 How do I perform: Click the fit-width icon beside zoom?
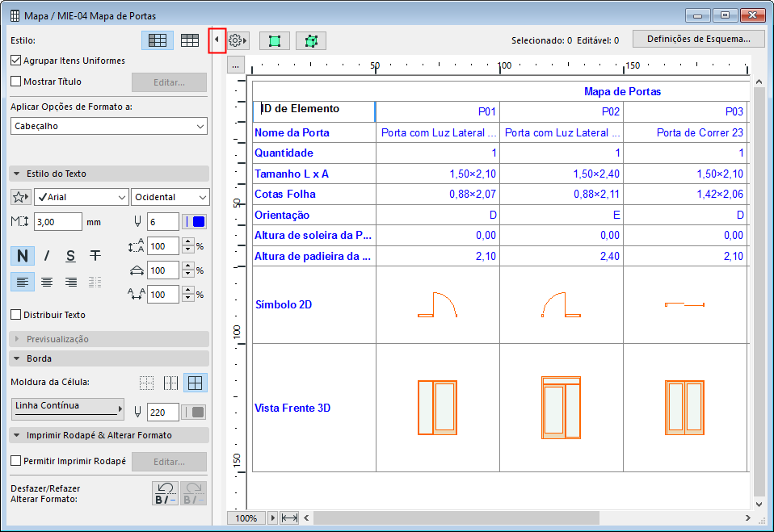[x=290, y=517]
